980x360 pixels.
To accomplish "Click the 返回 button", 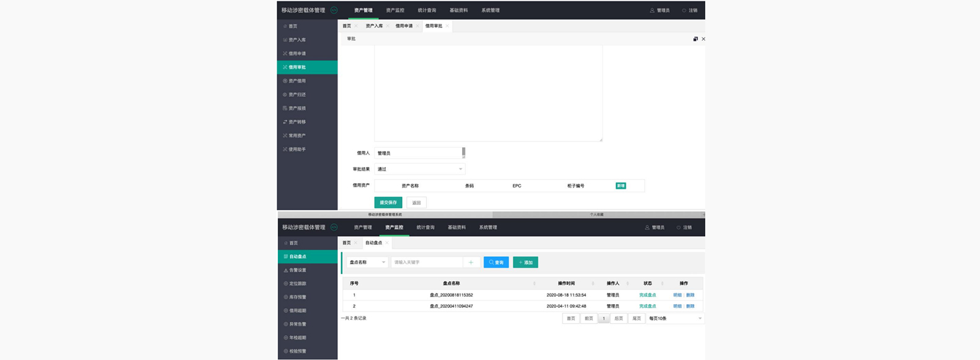I will click(x=416, y=202).
